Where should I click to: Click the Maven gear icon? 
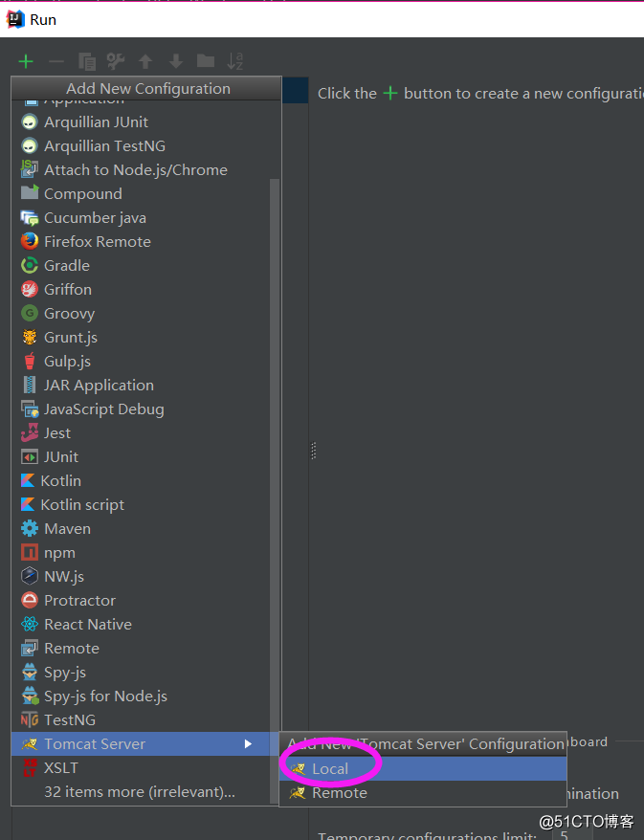coord(30,528)
